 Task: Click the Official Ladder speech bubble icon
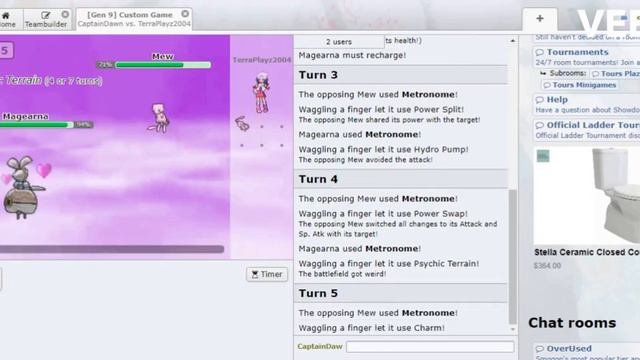(540, 125)
